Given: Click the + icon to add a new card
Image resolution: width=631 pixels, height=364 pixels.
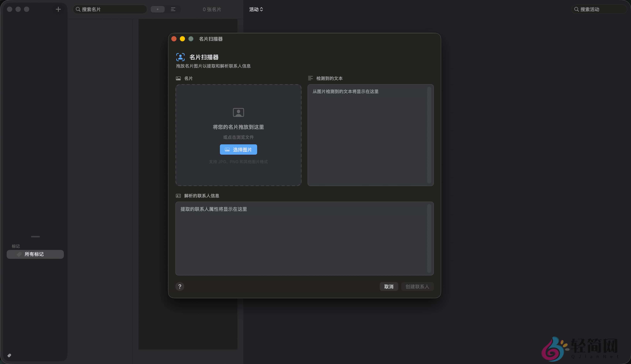Looking at the screenshot, I should pos(58,9).
